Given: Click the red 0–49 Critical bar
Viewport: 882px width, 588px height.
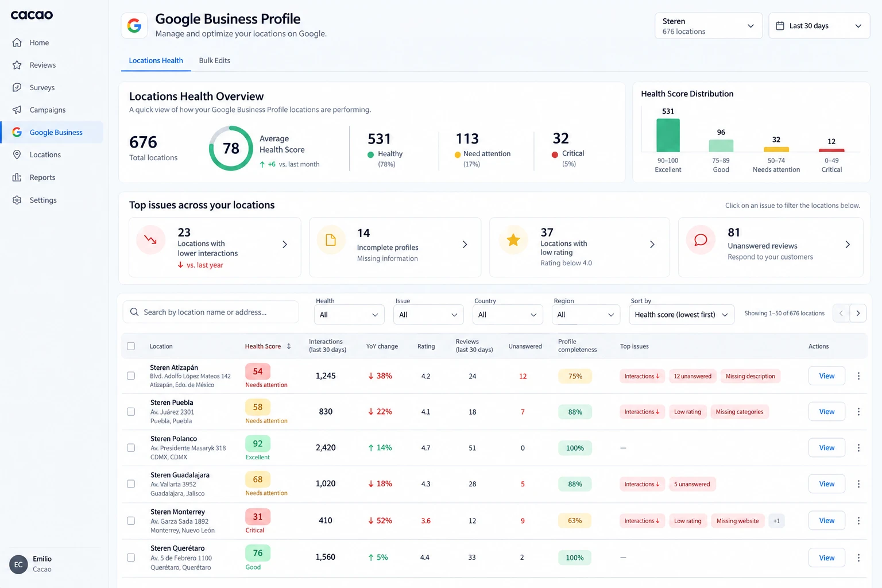Looking at the screenshot, I should point(831,150).
